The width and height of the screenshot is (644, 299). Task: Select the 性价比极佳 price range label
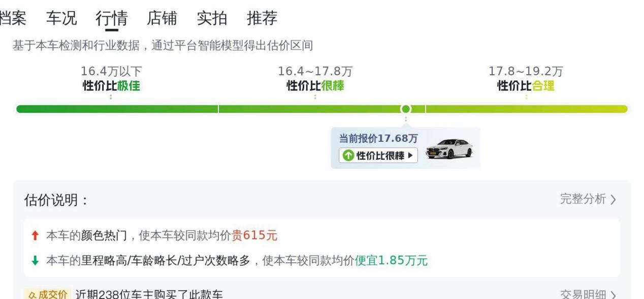(x=111, y=86)
